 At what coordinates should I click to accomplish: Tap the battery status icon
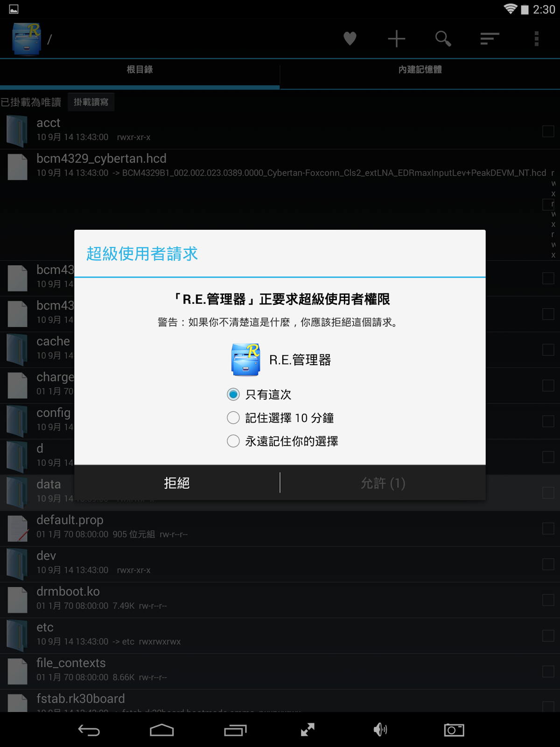525,9
